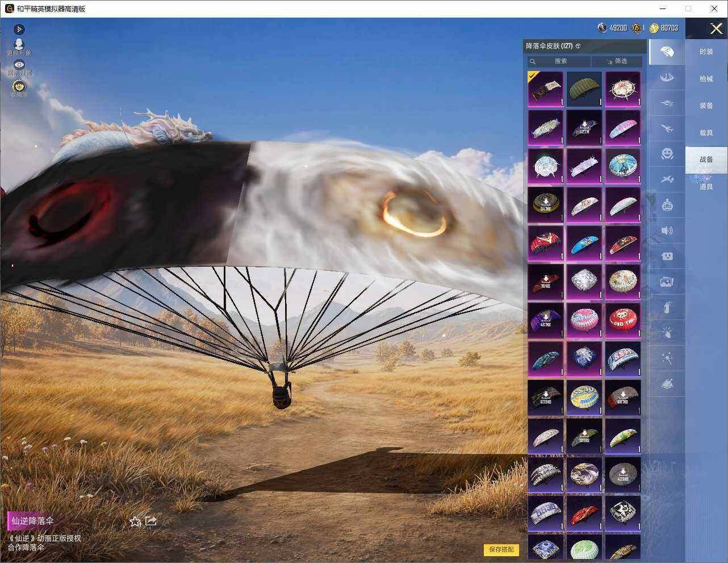The image size is (728, 563).
Task: Download the parachute skin marked 422M
Action: click(584, 128)
